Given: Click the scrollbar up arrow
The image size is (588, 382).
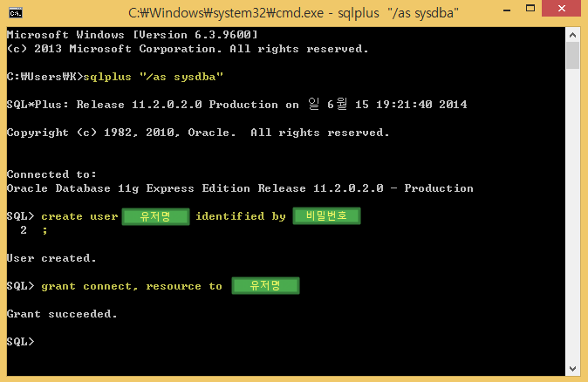Looking at the screenshot, I should coord(572,35).
